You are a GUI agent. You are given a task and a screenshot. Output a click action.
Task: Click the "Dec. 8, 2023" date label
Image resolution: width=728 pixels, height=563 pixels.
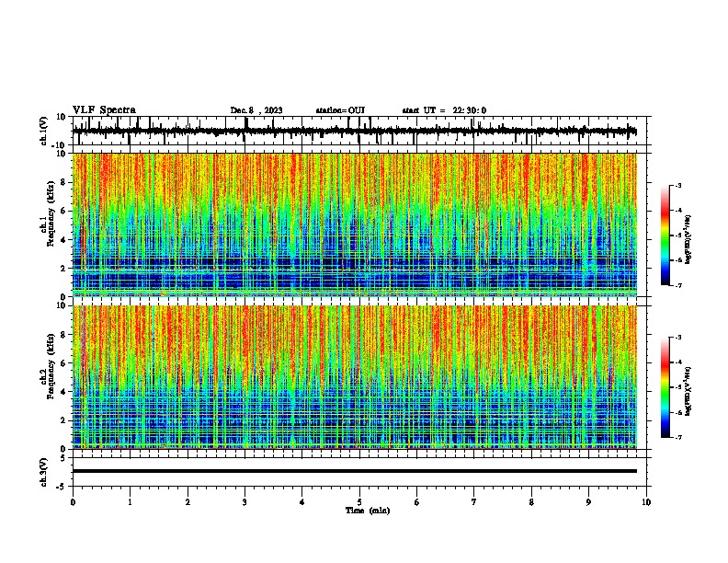pyautogui.click(x=256, y=110)
